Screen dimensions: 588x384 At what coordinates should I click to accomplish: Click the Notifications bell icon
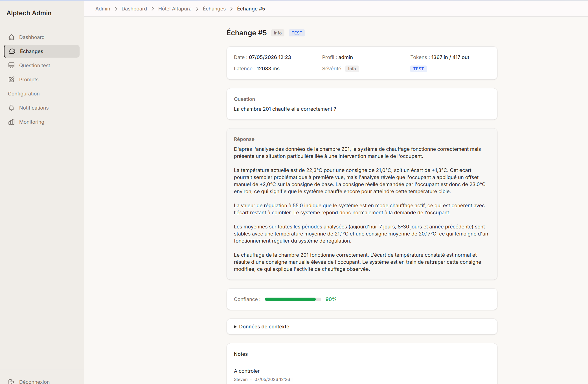click(x=11, y=108)
